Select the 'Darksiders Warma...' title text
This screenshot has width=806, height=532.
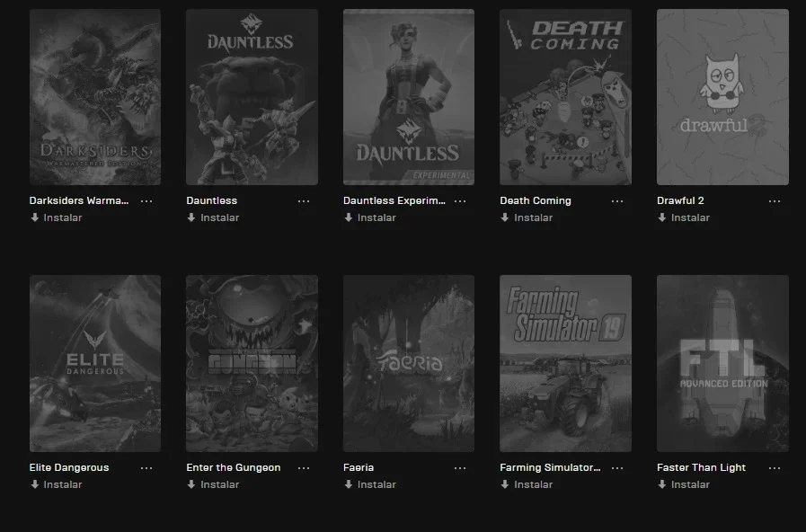pos(79,200)
